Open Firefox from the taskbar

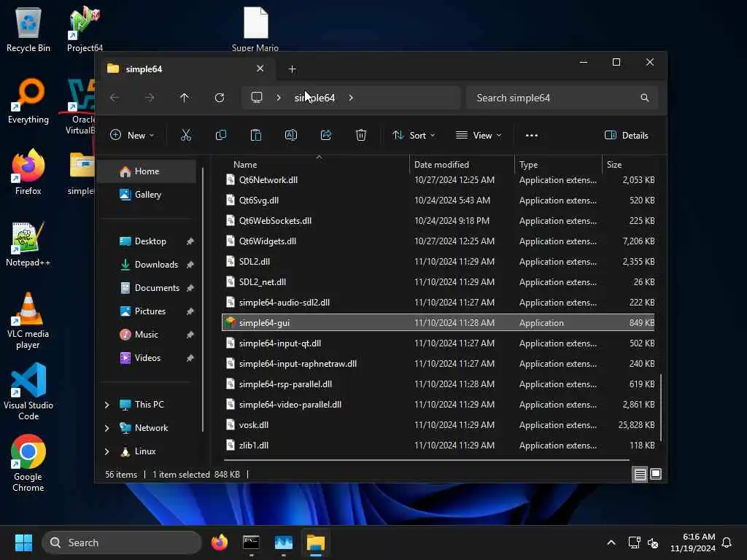[219, 542]
